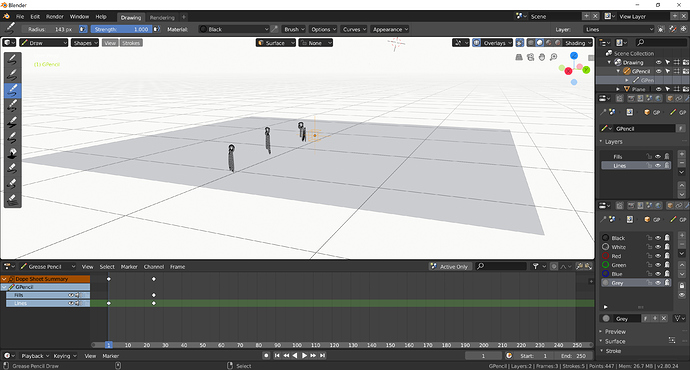
Task: Remove layer with minus button in Layers
Action: pos(682,163)
